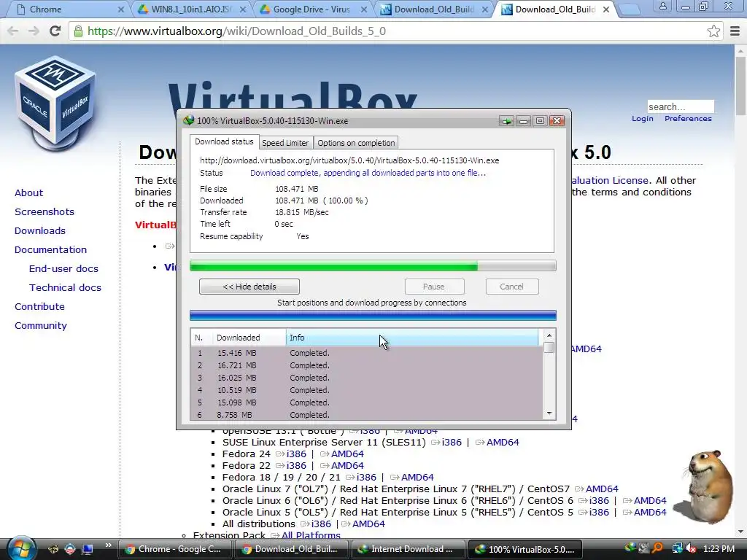747x560 pixels.
Task: Open the End-user docs link
Action: [x=63, y=268]
